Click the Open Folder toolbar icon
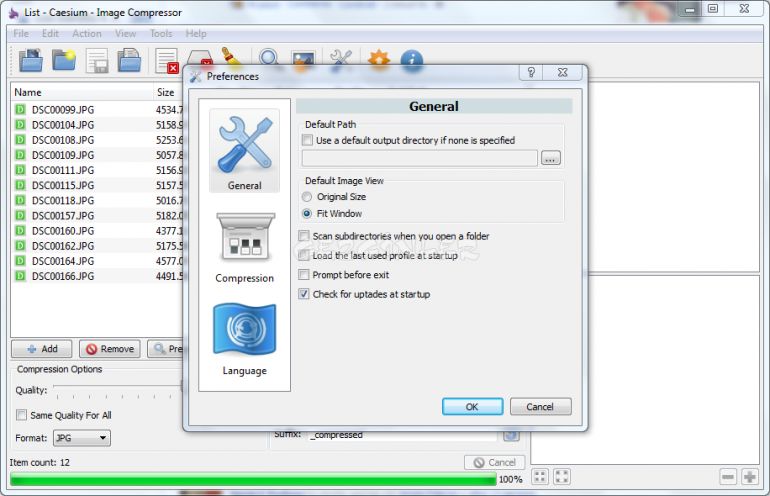Screen dimensions: 770x496 click(64, 60)
